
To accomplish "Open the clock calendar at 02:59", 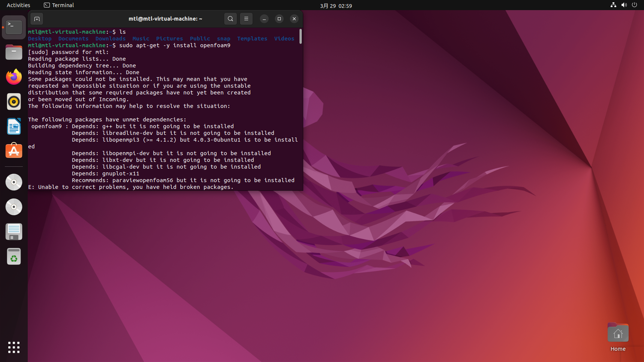I will [x=336, y=6].
